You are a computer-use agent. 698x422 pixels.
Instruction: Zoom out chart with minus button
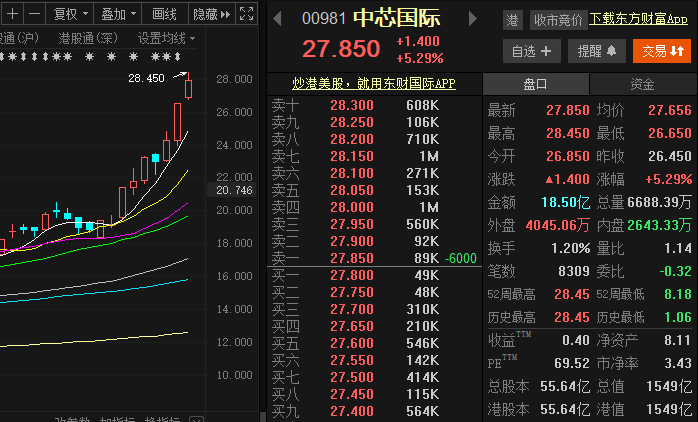34,14
